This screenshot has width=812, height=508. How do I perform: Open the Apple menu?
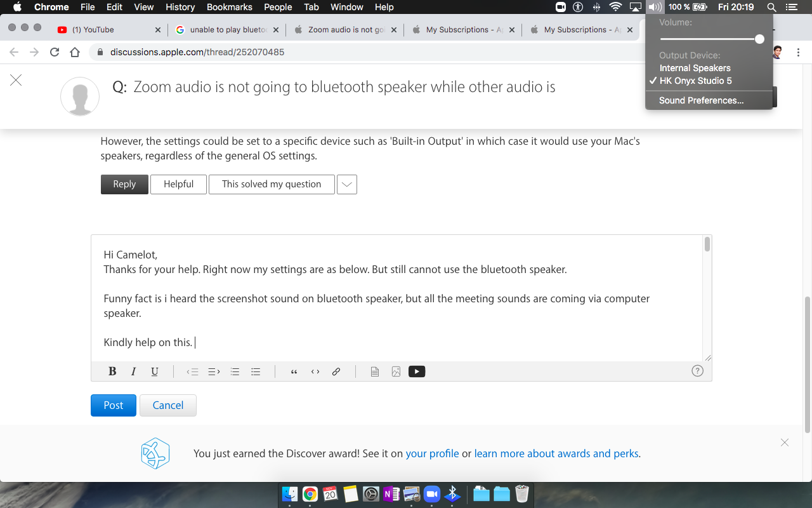click(x=17, y=7)
